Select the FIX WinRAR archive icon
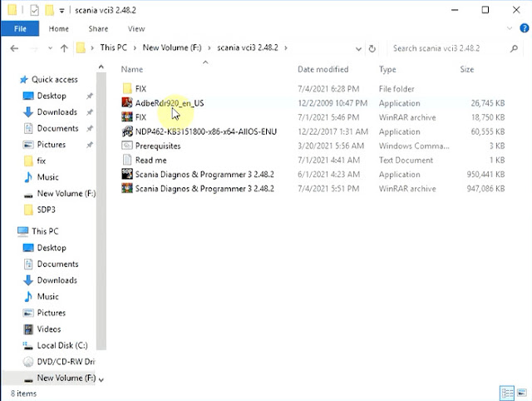The image size is (532, 401). pos(127,117)
